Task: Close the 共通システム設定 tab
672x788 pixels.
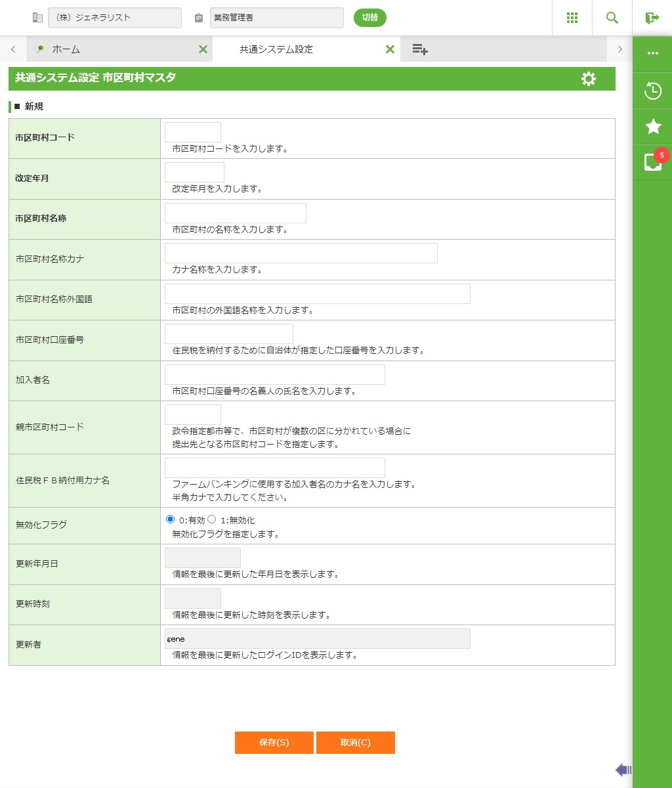Action: (390, 49)
